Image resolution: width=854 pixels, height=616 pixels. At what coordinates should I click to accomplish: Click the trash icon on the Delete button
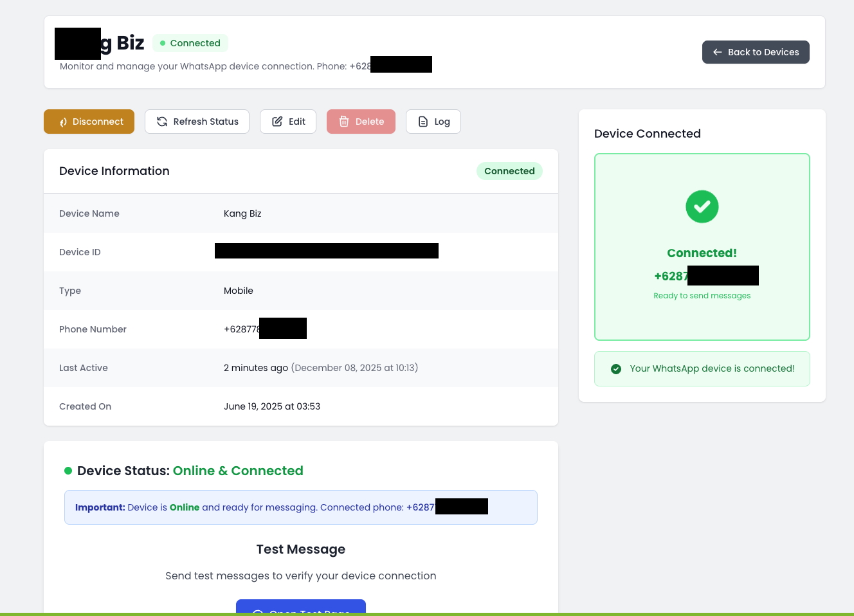click(345, 122)
